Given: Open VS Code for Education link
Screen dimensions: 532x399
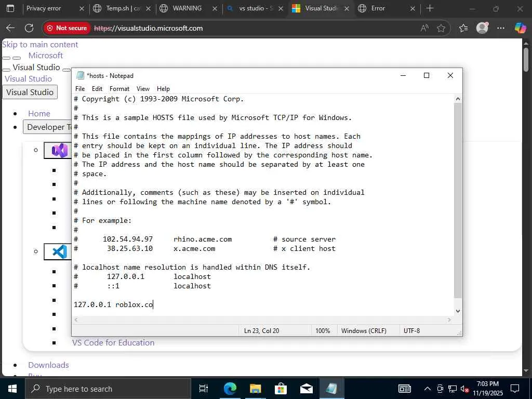Looking at the screenshot, I should coord(113,343).
